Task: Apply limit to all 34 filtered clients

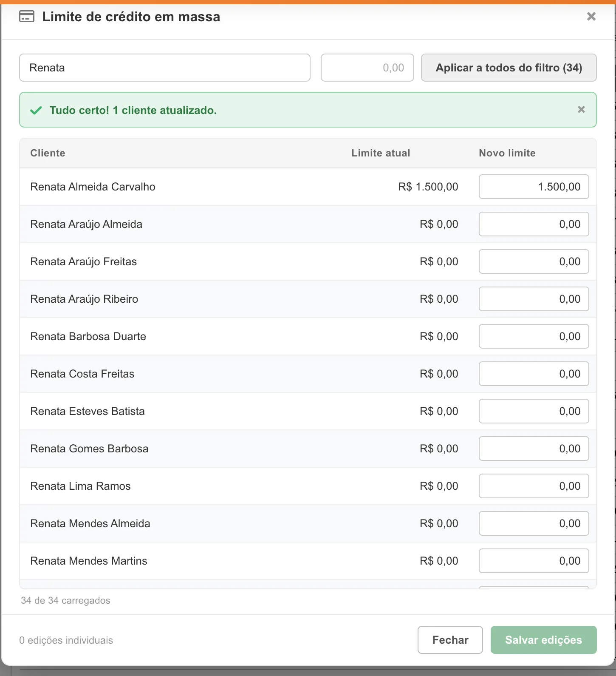Action: pyautogui.click(x=509, y=68)
